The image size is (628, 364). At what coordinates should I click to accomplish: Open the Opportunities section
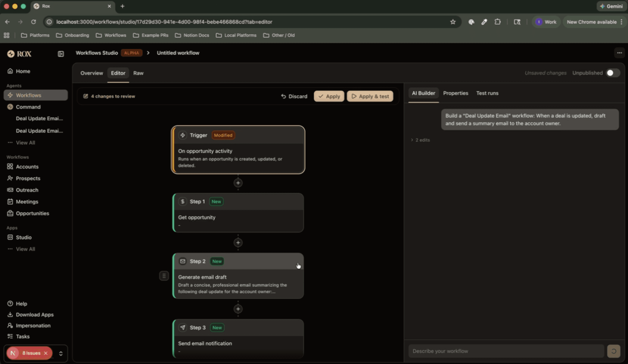pos(32,213)
